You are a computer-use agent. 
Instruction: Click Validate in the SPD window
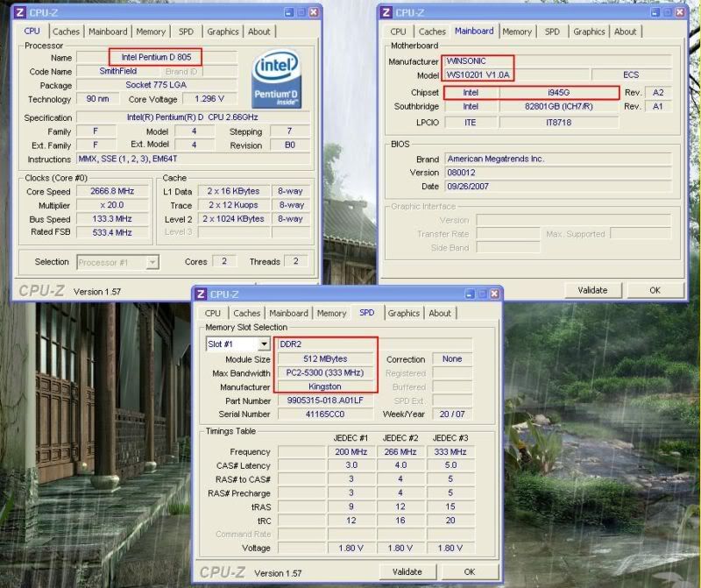pyautogui.click(x=407, y=571)
